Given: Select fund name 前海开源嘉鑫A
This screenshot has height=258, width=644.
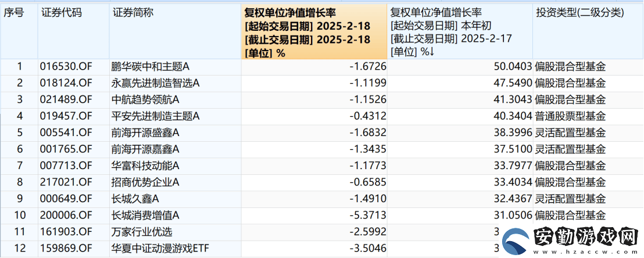Looking at the screenshot, I should (145, 149).
